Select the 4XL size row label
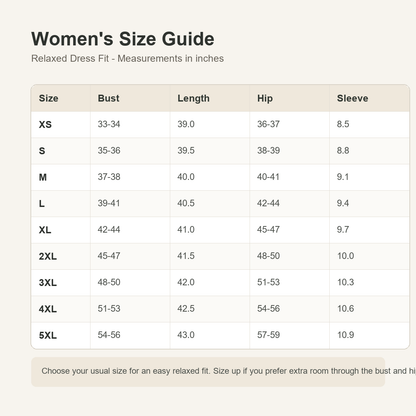This screenshot has width=416, height=416. (48, 309)
